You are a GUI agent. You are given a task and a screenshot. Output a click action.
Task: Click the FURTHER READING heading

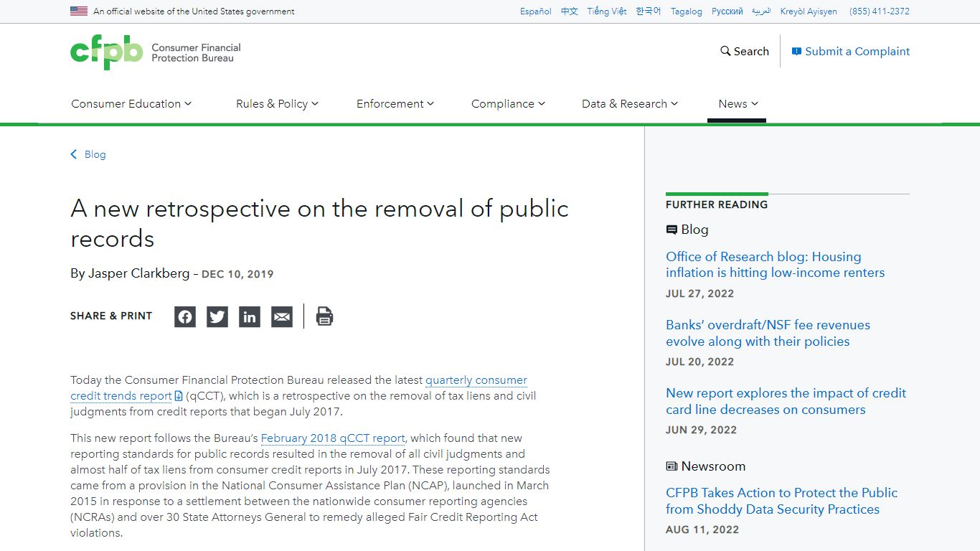717,204
